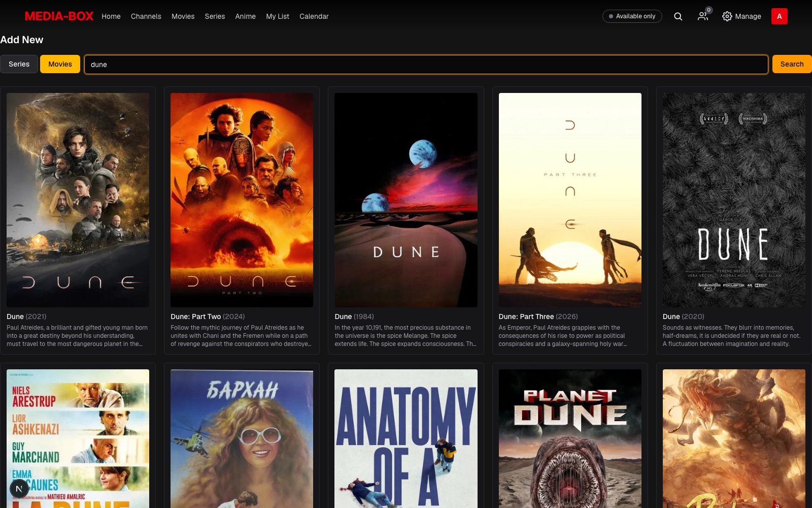812x508 pixels.
Task: Navigate to Movies in top nav
Action: click(x=183, y=16)
